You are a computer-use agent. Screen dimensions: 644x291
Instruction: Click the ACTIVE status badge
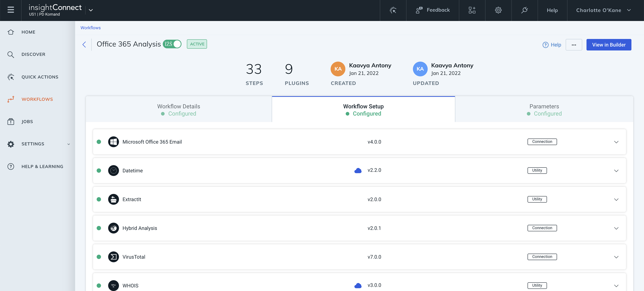(x=197, y=44)
